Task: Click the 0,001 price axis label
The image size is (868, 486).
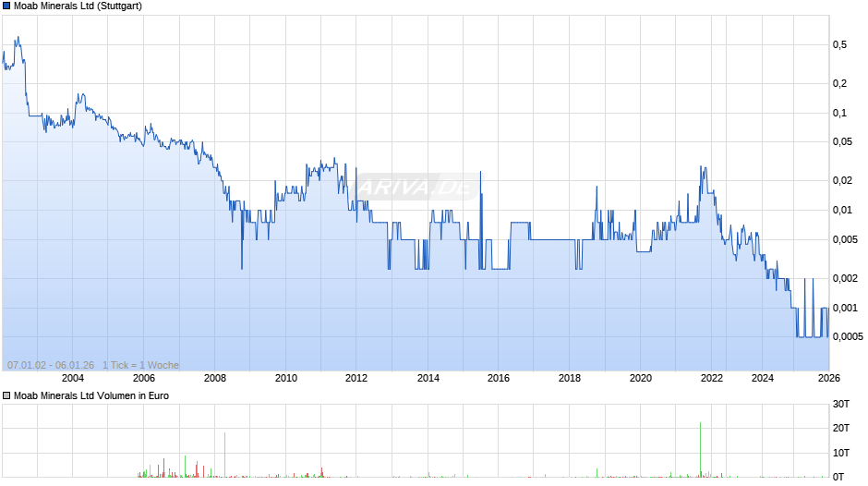Action: tap(845, 308)
